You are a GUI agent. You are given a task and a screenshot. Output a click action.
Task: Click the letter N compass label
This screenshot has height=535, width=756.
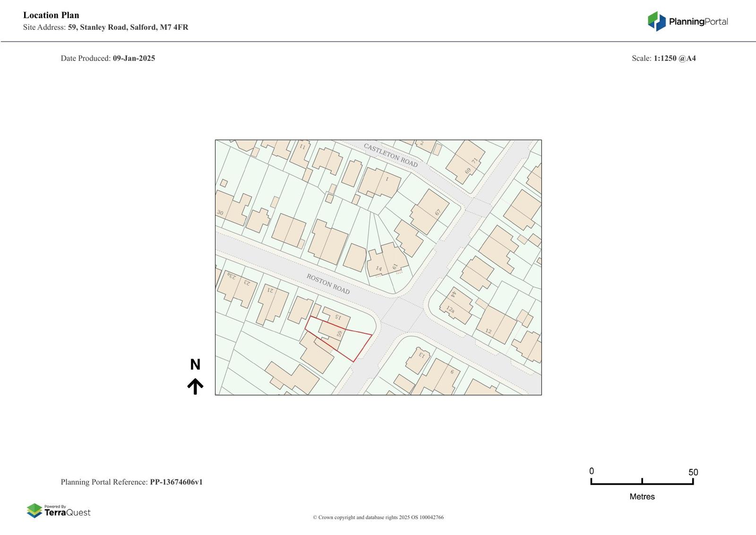[x=195, y=364]
